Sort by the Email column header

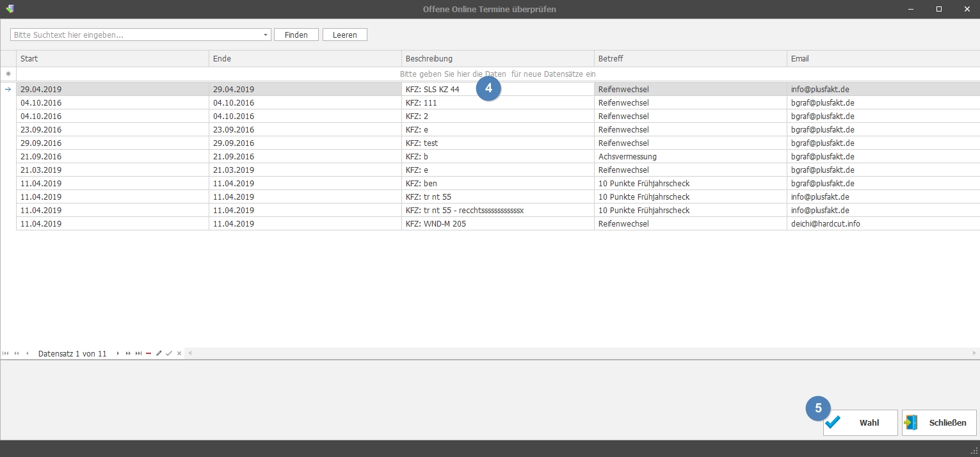(883, 58)
